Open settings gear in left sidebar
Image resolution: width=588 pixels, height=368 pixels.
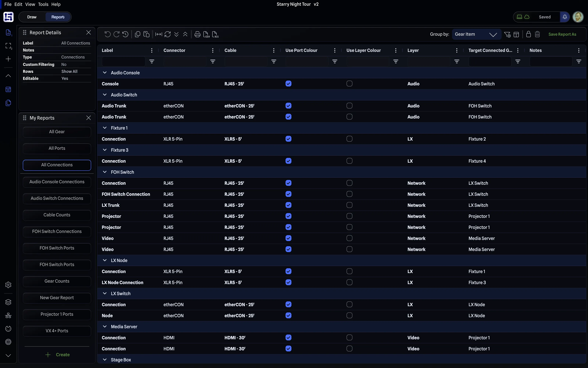tap(8, 285)
